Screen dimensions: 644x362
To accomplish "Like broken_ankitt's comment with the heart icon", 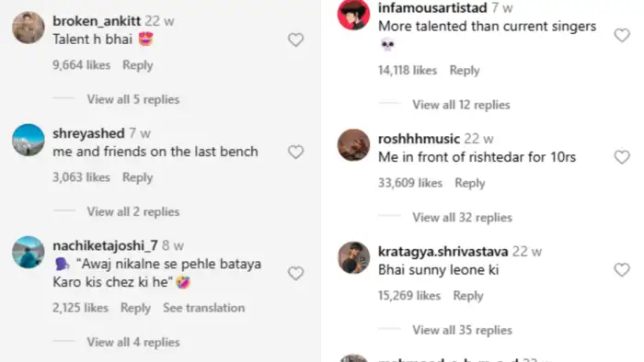I will (295, 40).
